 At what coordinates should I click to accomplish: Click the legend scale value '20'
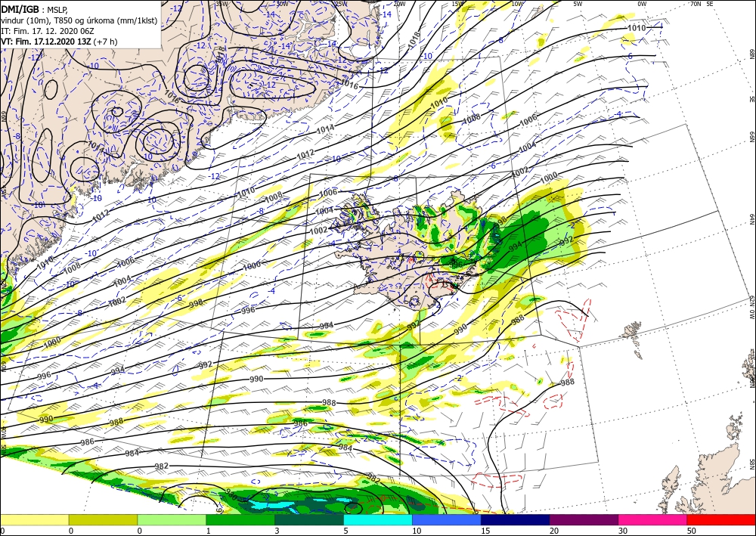coord(554,531)
